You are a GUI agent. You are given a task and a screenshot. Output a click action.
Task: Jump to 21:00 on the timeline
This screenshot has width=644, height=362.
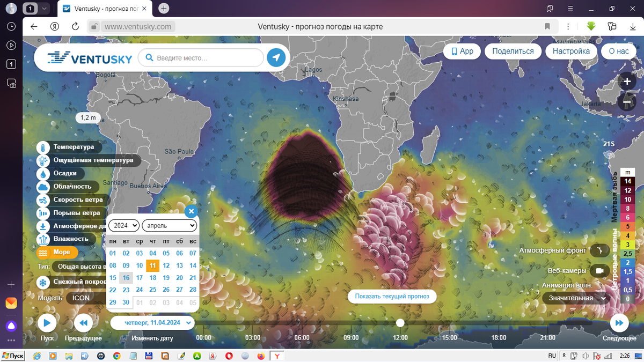click(548, 338)
